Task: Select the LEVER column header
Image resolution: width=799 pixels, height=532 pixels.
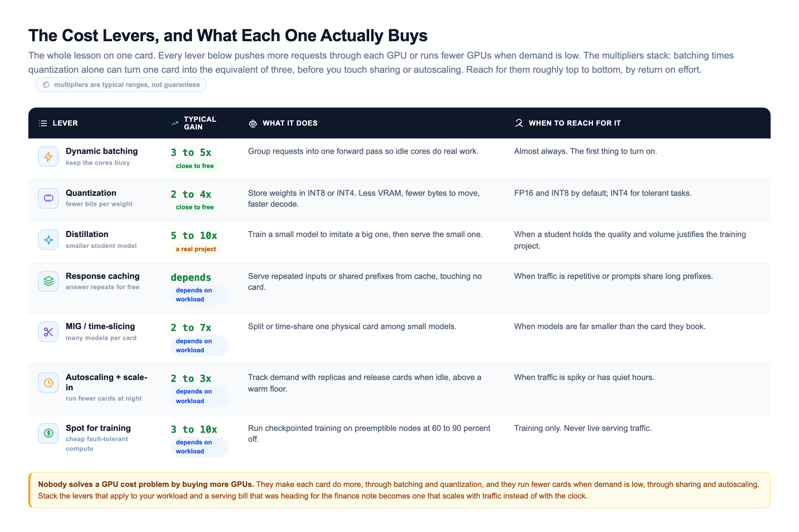Action: [x=65, y=123]
